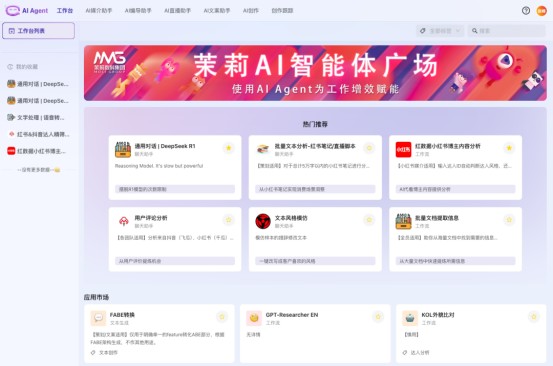Expand the 全部标签 tag filter dropdown
This screenshot has height=366, width=553.
click(x=440, y=31)
